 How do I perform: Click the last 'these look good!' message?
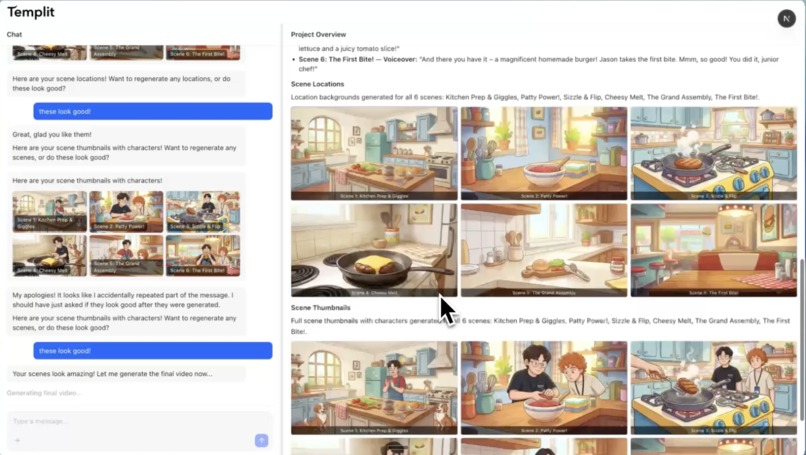tap(153, 351)
